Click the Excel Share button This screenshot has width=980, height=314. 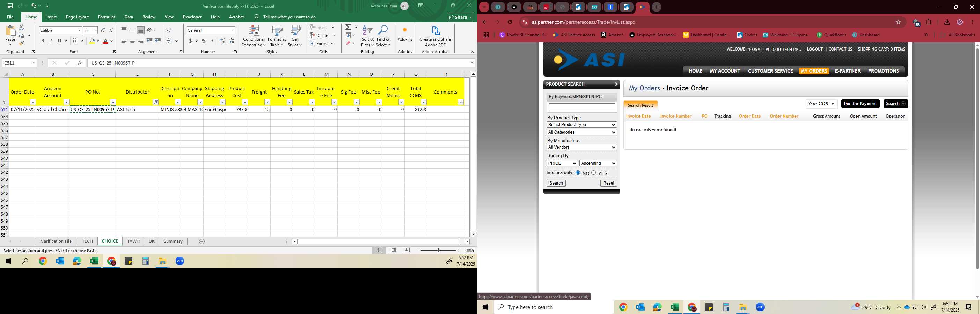coord(460,17)
